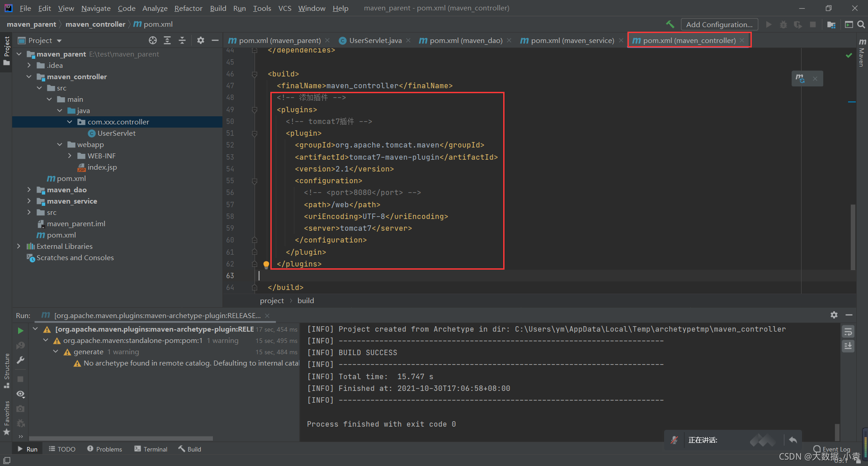Image resolution: width=868 pixels, height=466 pixels.
Task: Open the Favorites side tool window
Action: (7, 418)
